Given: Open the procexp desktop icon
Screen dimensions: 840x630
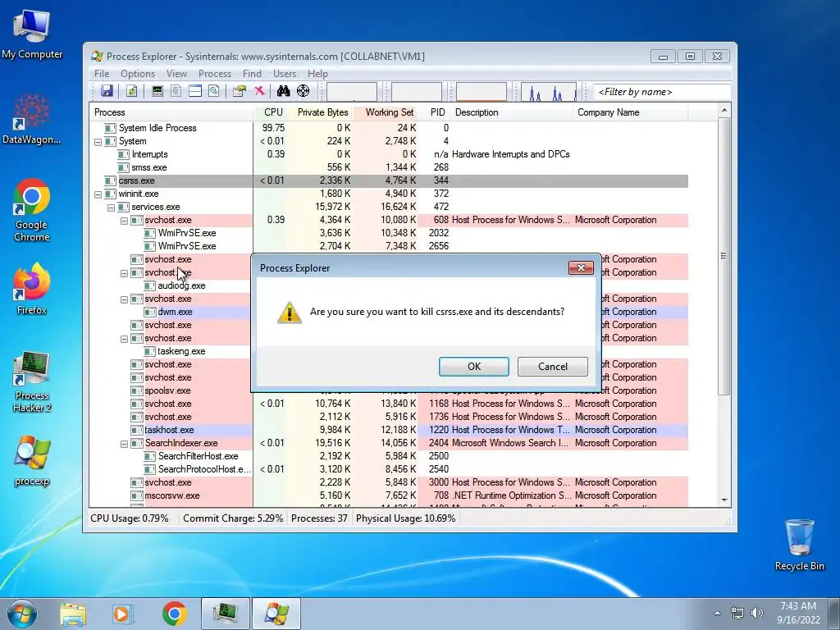Looking at the screenshot, I should click(32, 461).
